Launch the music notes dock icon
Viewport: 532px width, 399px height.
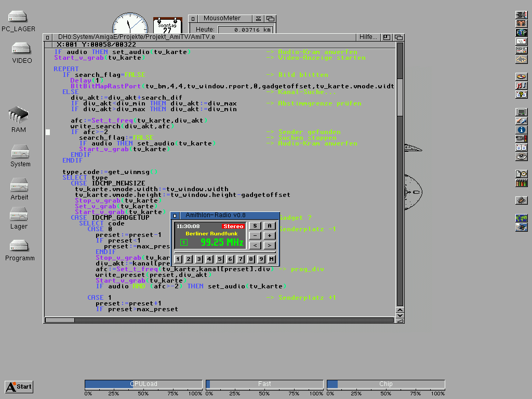(x=521, y=85)
